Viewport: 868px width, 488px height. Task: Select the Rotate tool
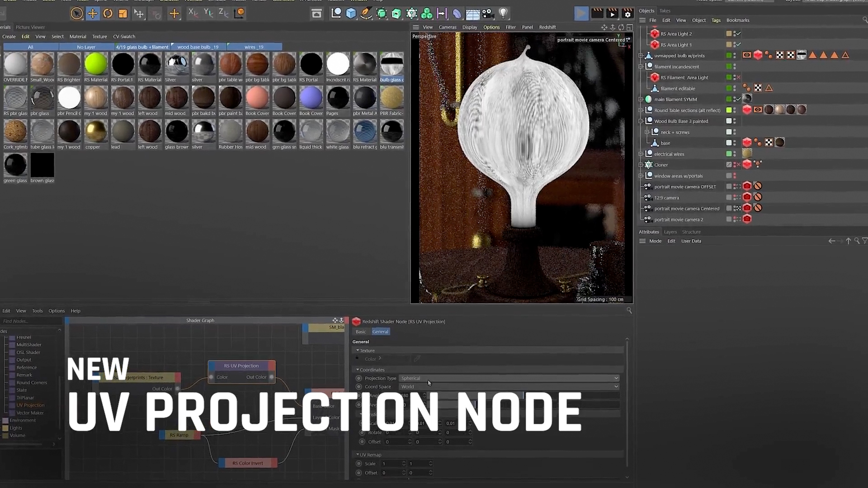(108, 14)
